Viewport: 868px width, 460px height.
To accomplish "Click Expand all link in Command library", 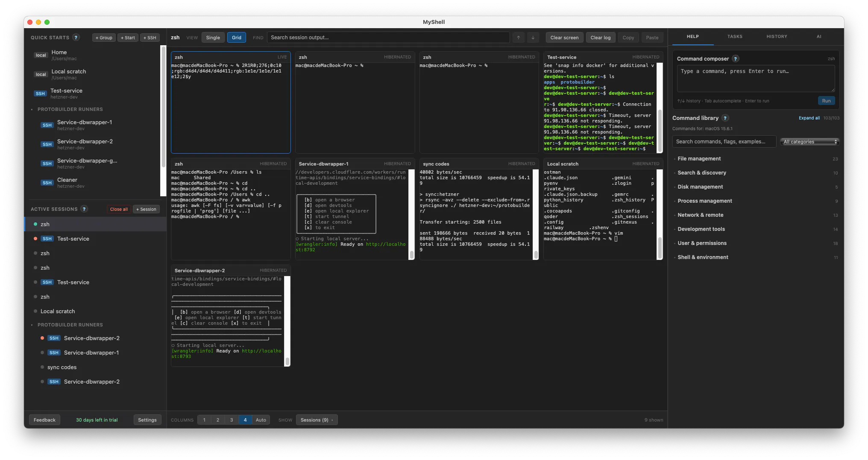I will tap(809, 118).
